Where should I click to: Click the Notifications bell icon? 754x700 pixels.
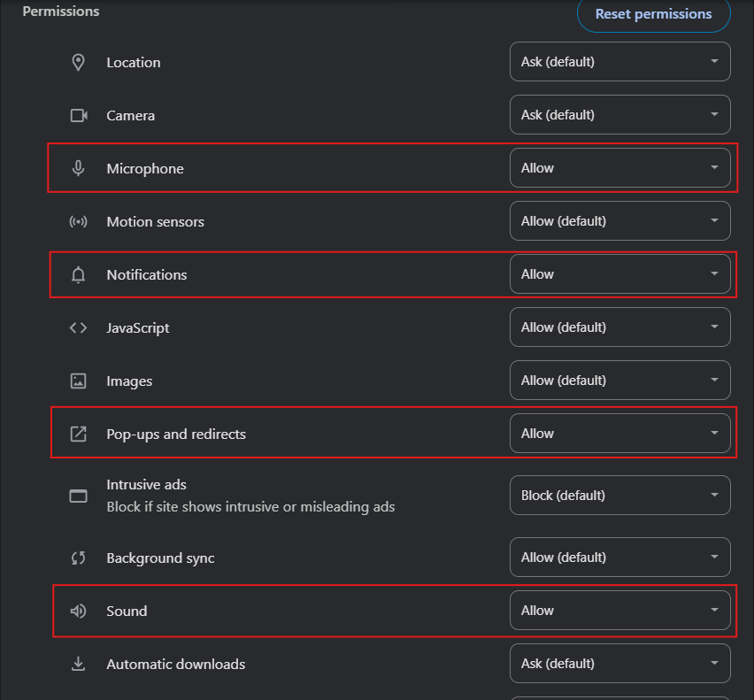[x=78, y=274]
